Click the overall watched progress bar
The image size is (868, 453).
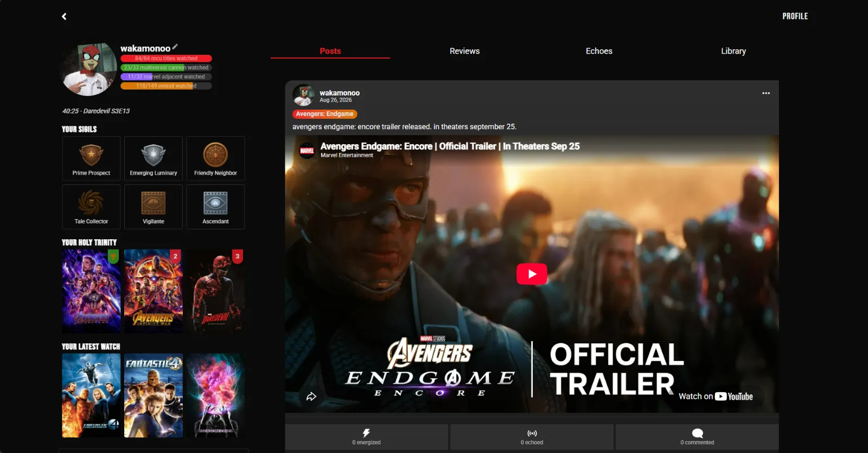coord(166,86)
